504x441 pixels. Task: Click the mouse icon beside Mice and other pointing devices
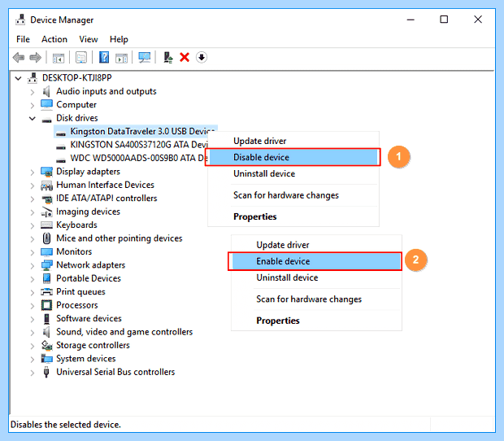pyautogui.click(x=46, y=238)
